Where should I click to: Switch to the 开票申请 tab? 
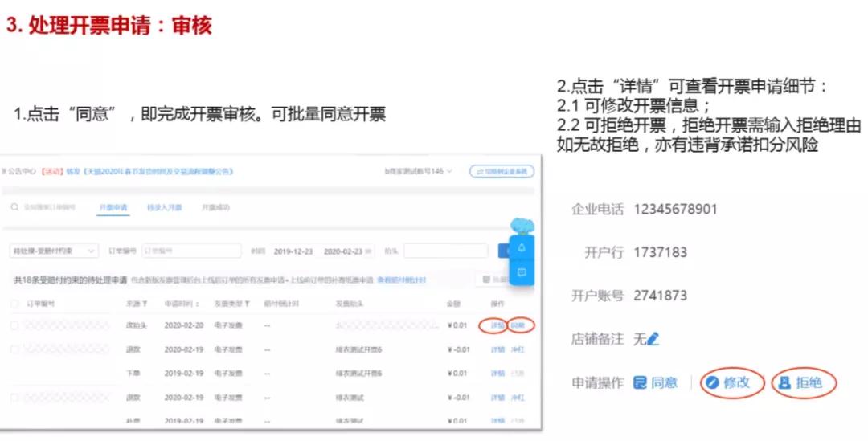point(113,207)
